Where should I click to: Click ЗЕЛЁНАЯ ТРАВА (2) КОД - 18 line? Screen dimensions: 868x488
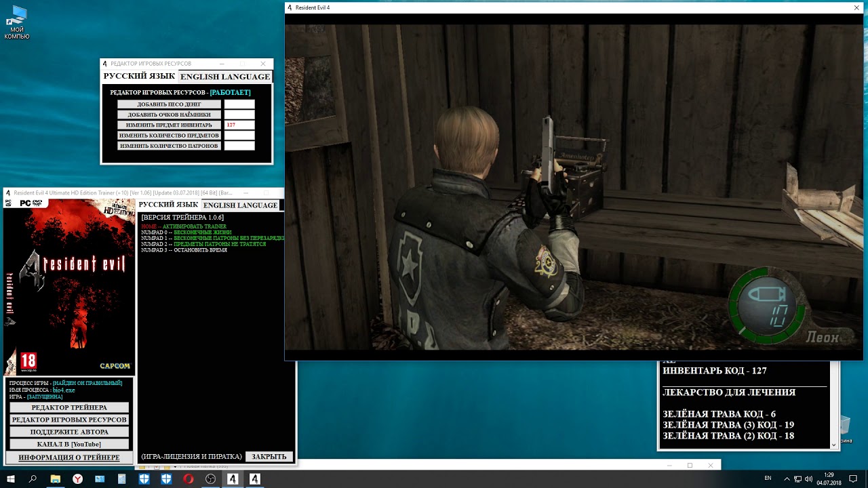[728, 436]
